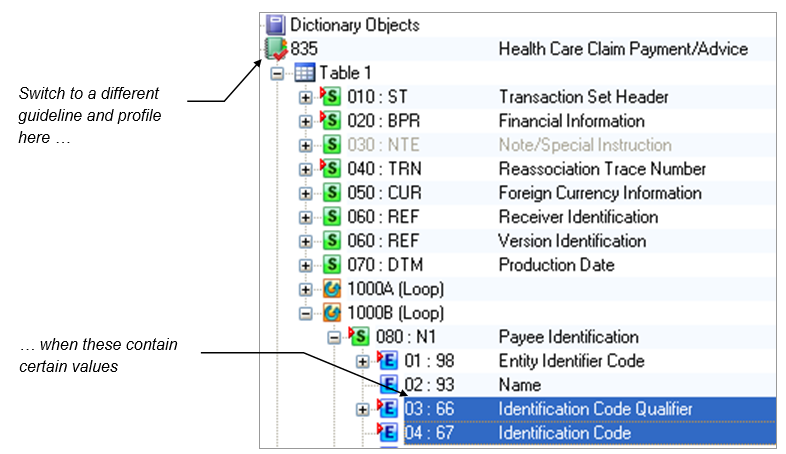Expand the 03 : 66 element

tap(362, 409)
